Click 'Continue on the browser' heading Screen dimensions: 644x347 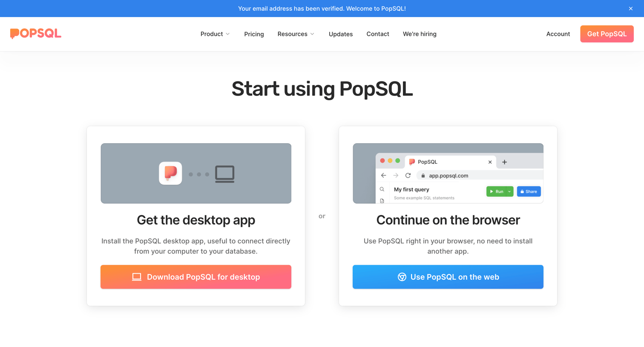[448, 220]
